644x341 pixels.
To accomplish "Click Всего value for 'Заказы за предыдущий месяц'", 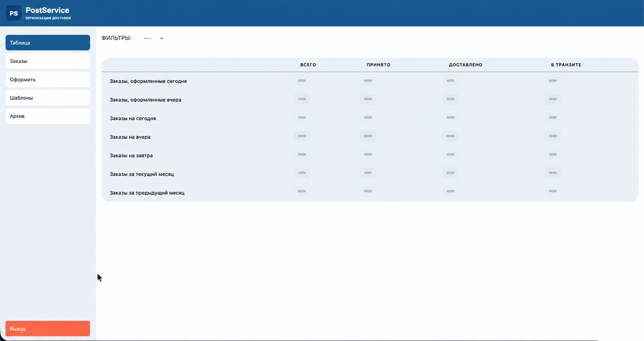I will coord(302,191).
